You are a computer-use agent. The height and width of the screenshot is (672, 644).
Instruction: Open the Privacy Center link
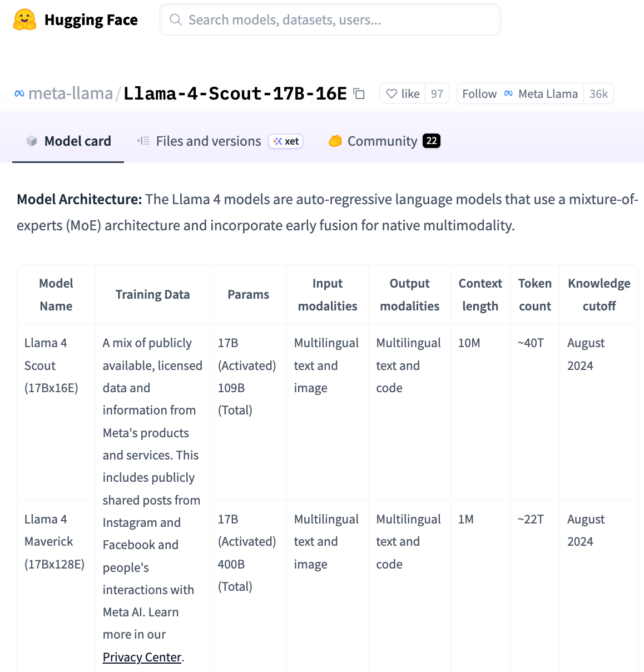coord(142,657)
